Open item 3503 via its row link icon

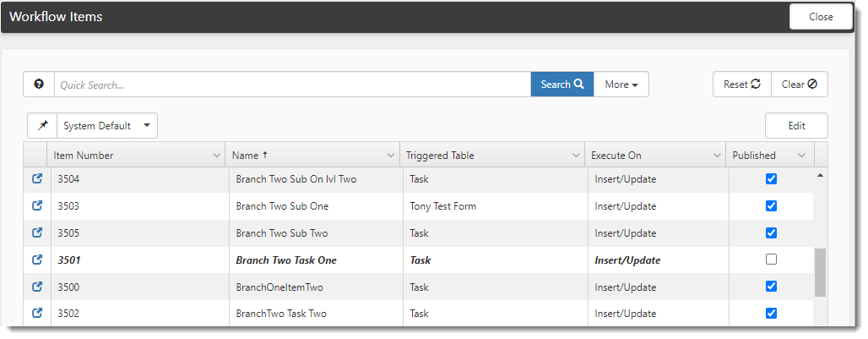pyautogui.click(x=37, y=206)
